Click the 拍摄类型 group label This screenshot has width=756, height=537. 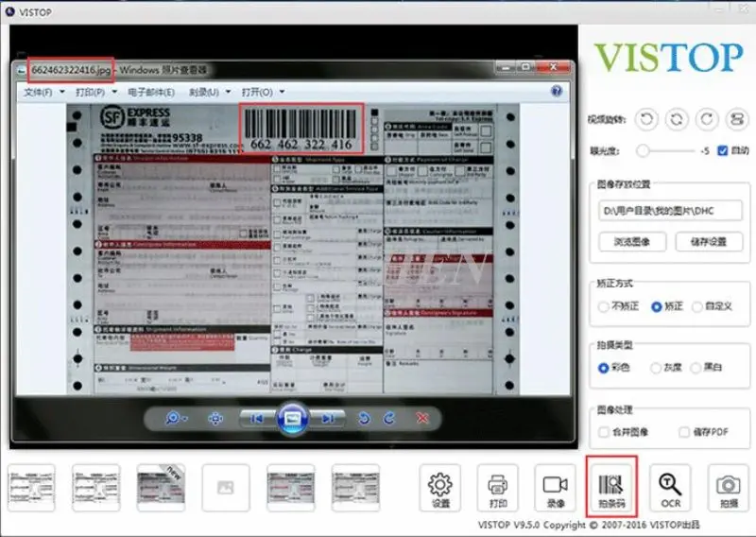614,344
